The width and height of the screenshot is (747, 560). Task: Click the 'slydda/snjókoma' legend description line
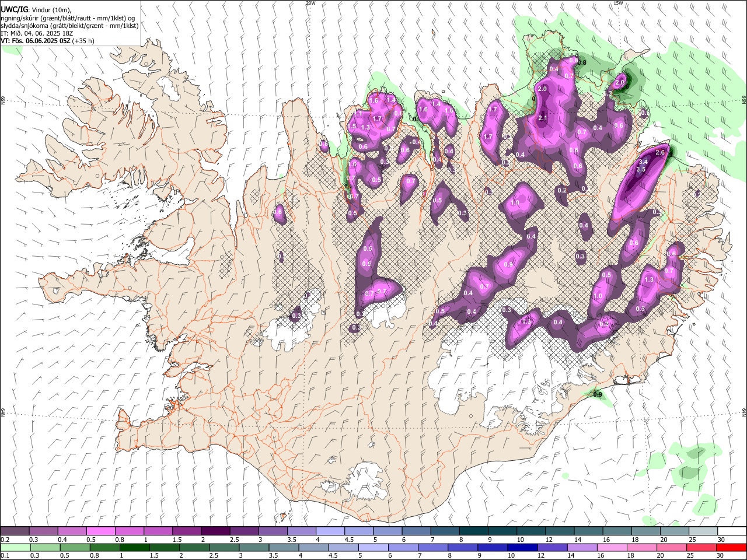click(69, 26)
